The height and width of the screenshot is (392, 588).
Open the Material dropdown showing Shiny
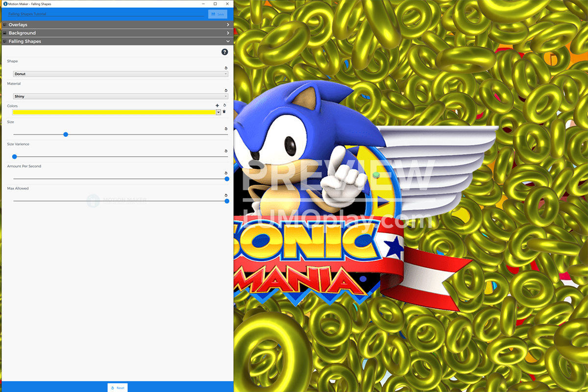pos(121,97)
